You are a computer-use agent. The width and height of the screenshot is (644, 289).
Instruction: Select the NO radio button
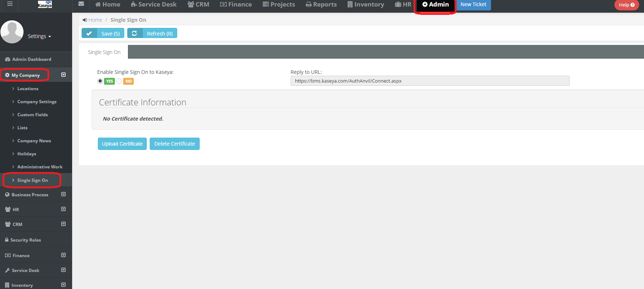click(x=119, y=81)
